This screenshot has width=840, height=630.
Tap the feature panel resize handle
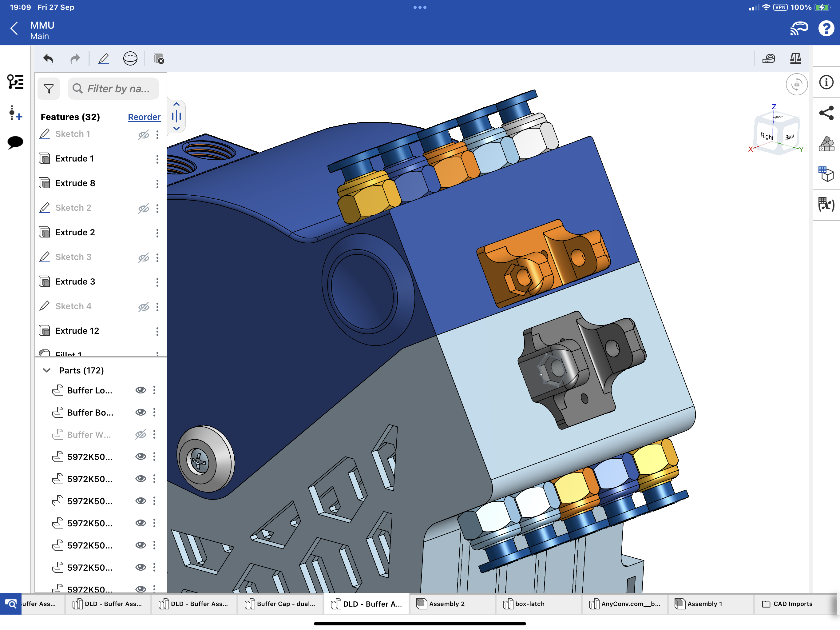click(176, 116)
